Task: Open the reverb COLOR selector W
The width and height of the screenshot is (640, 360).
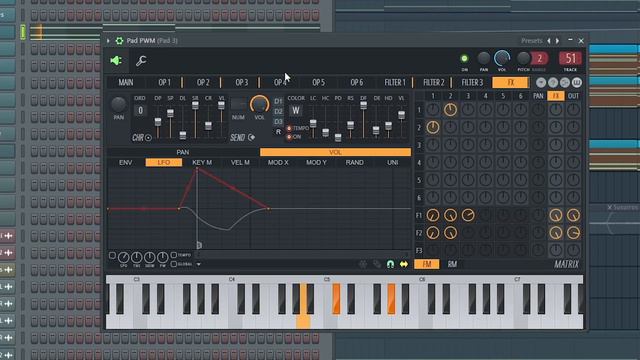Action: 296,110
